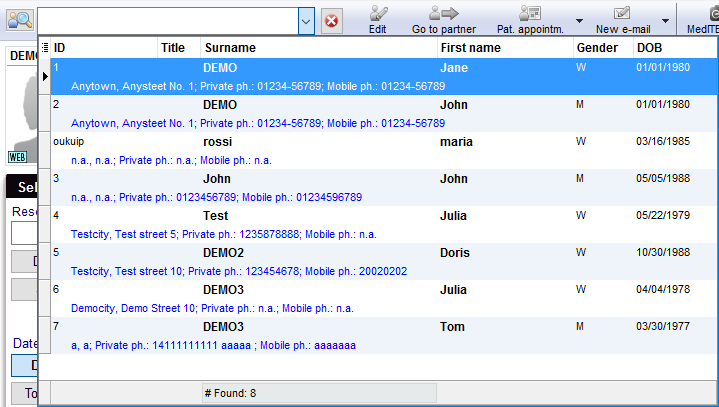
Task: Open column chooser icon beside ID header
Action: (x=45, y=47)
